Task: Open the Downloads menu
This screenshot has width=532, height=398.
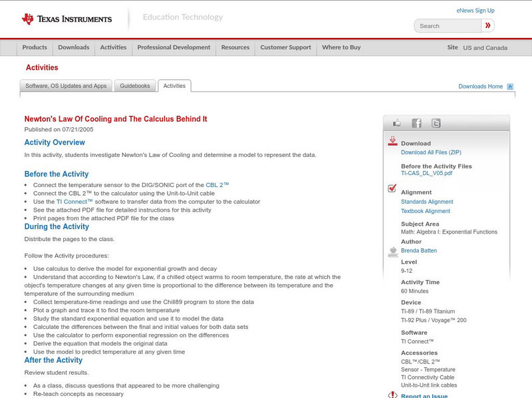Action: (x=74, y=47)
